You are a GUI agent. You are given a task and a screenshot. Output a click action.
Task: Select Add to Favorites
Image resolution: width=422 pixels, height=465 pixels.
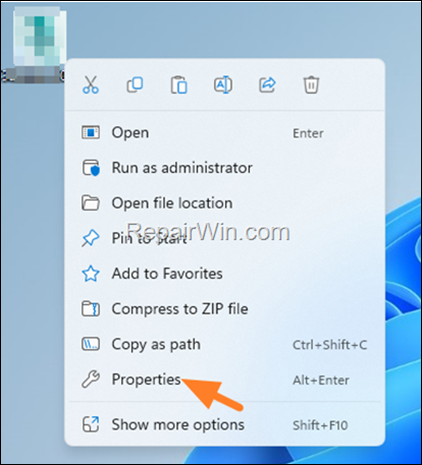[x=225, y=274]
